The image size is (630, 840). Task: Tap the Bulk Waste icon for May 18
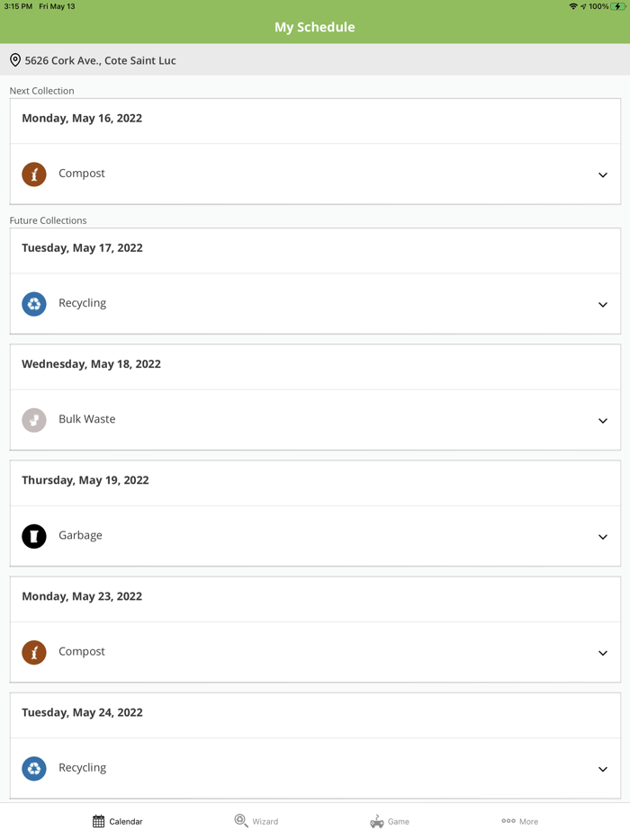point(34,420)
